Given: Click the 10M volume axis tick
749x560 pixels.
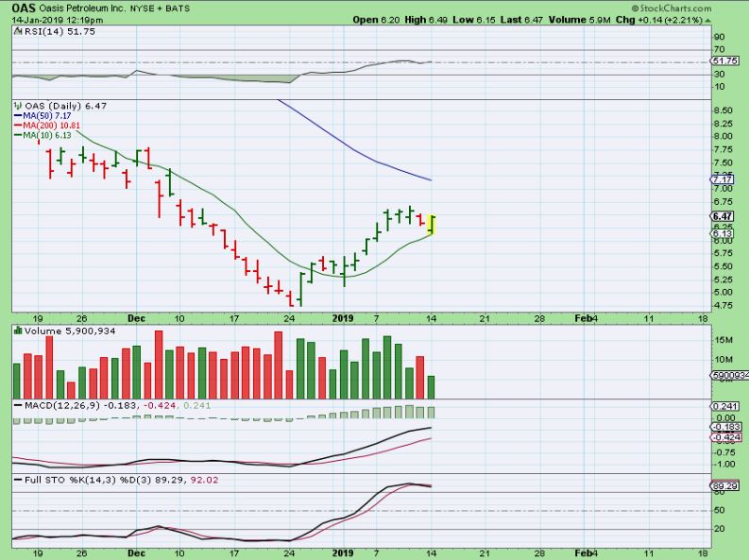Looking at the screenshot, I should (723, 360).
